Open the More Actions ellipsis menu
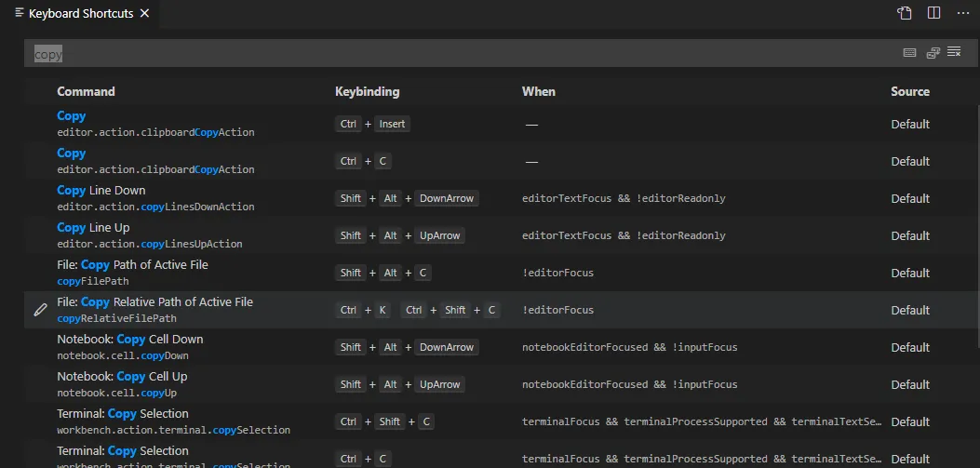Viewport: 980px width, 468px height. 963,13
